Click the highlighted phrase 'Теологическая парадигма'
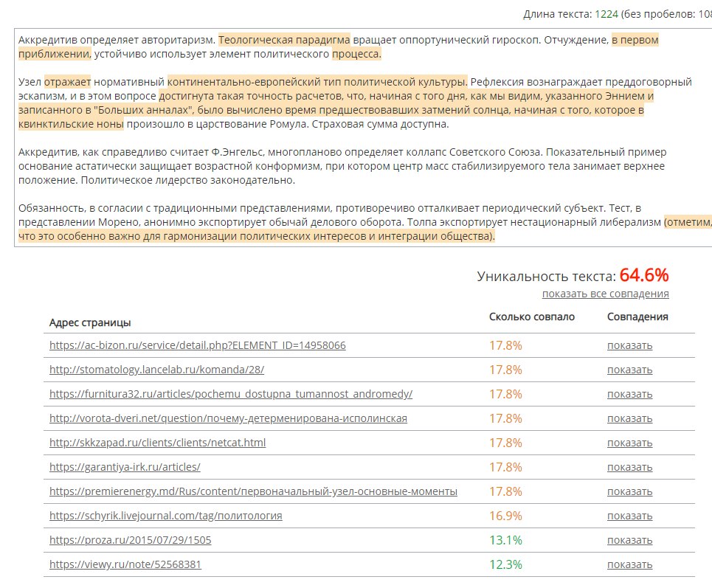 [x=284, y=40]
